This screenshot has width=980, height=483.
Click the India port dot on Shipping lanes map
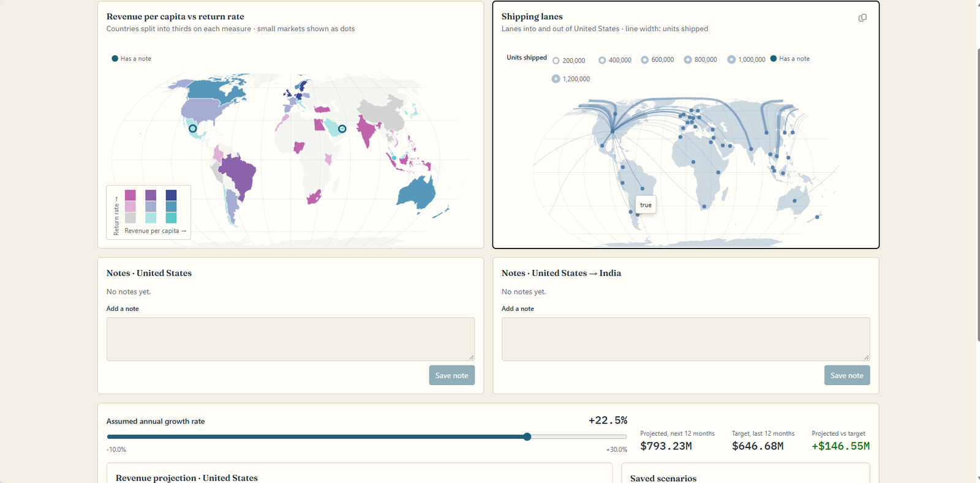tap(751, 149)
